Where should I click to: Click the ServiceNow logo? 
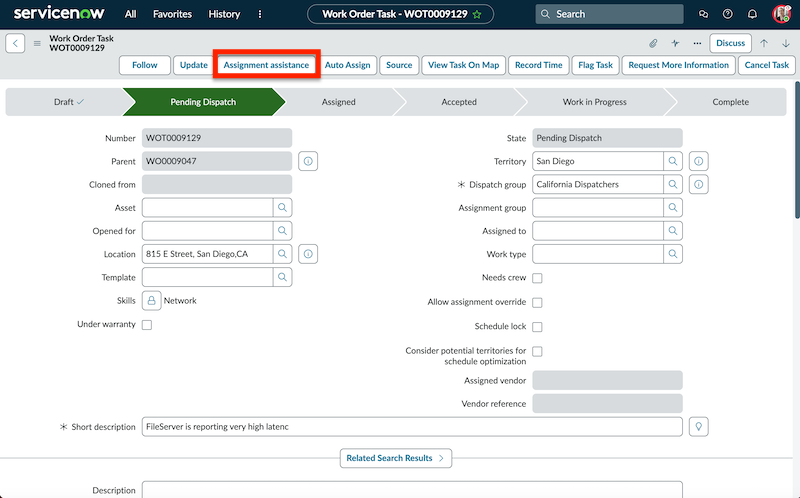click(59, 13)
